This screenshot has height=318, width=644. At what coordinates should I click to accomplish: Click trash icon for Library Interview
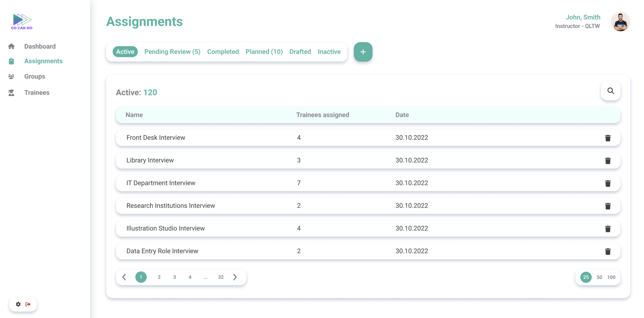pos(608,161)
